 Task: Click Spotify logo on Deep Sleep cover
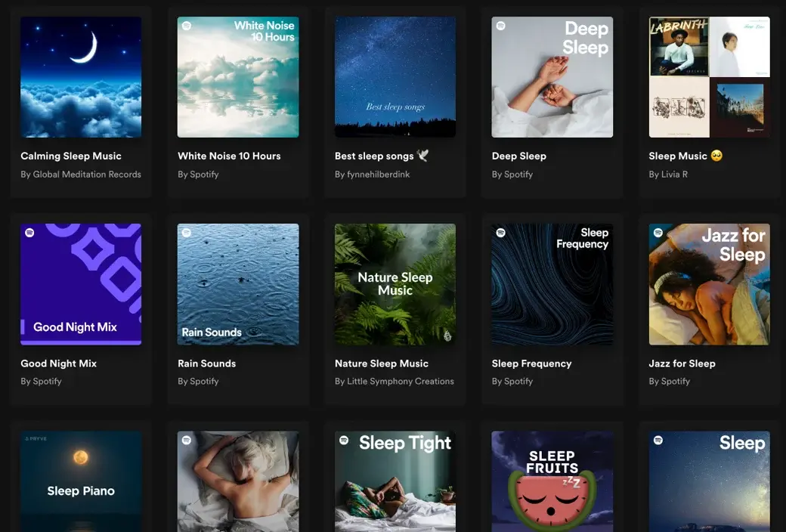point(500,26)
